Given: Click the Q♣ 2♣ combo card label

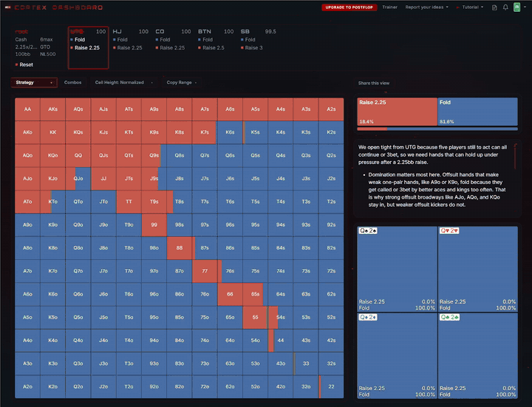Looking at the screenshot, I should (449, 317).
